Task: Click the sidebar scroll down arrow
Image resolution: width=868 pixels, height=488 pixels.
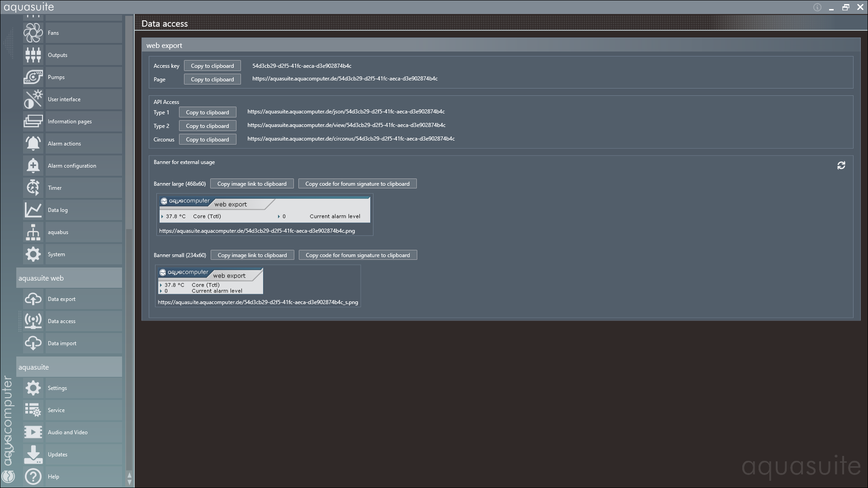Action: tap(129, 483)
